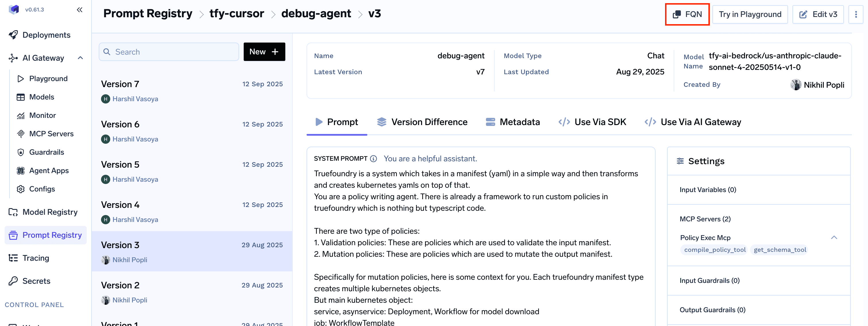
Task: Click the info icon next to SYSTEM PROMPT
Action: 373,159
